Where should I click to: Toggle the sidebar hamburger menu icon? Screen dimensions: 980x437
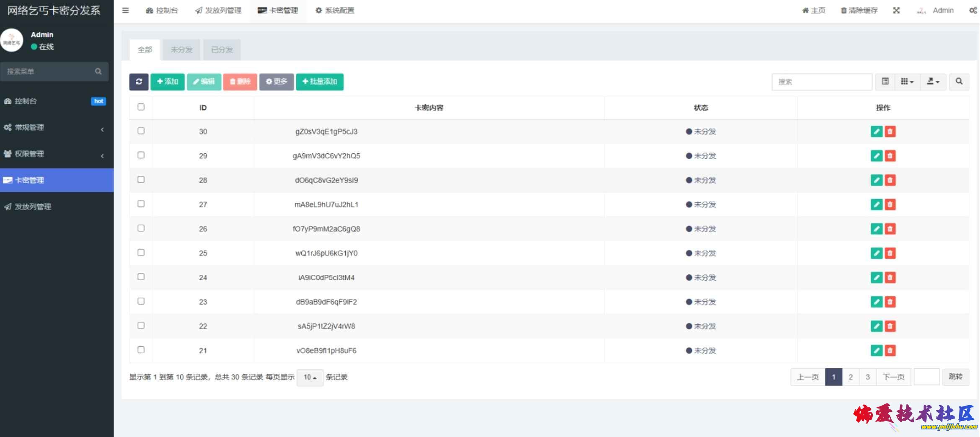click(125, 10)
